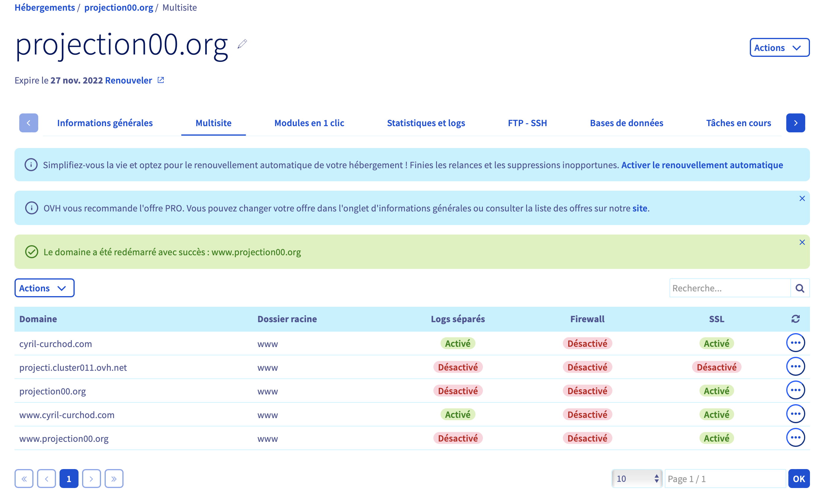
Task: Click the Renouveler link
Action: [129, 81]
